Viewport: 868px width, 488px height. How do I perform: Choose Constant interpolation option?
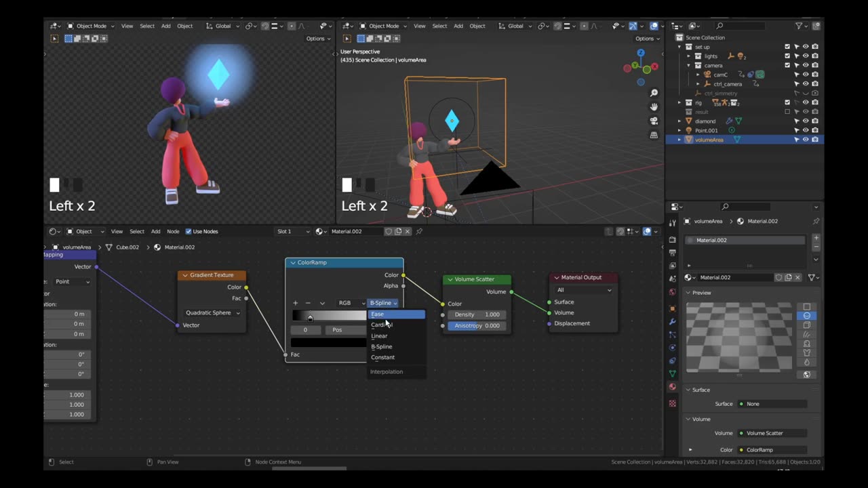tap(396, 357)
